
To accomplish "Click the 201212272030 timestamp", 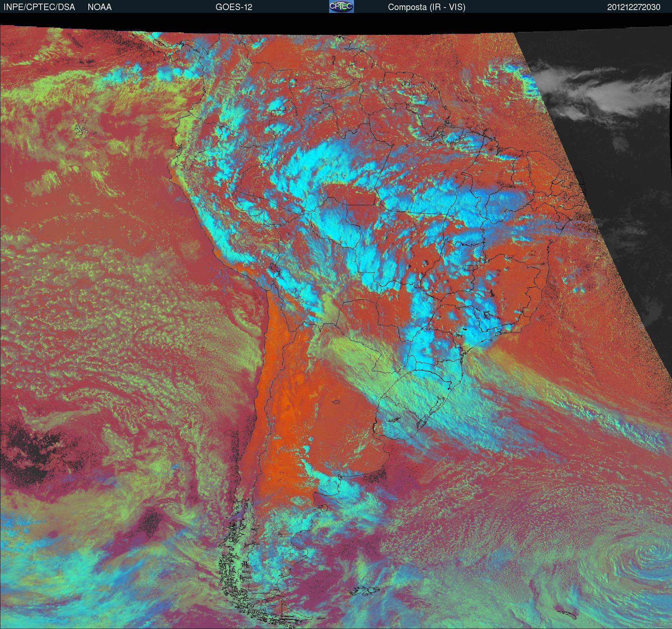I will [x=634, y=7].
